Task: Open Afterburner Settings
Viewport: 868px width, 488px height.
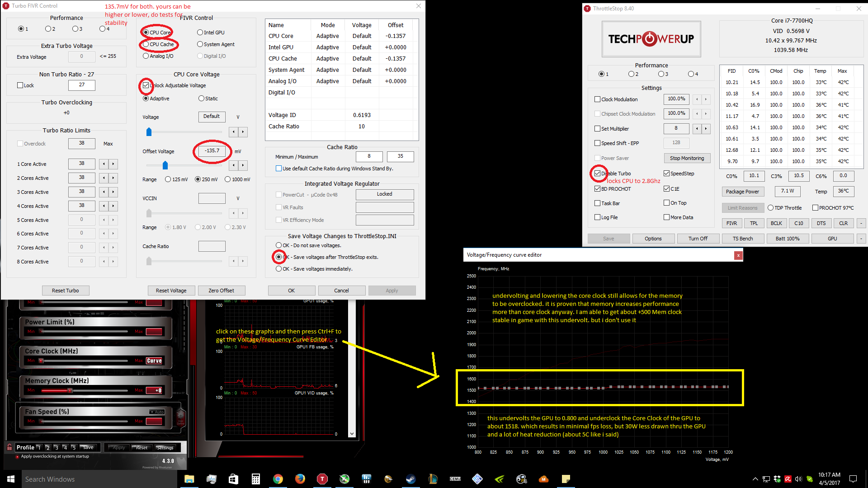Action: click(x=165, y=448)
